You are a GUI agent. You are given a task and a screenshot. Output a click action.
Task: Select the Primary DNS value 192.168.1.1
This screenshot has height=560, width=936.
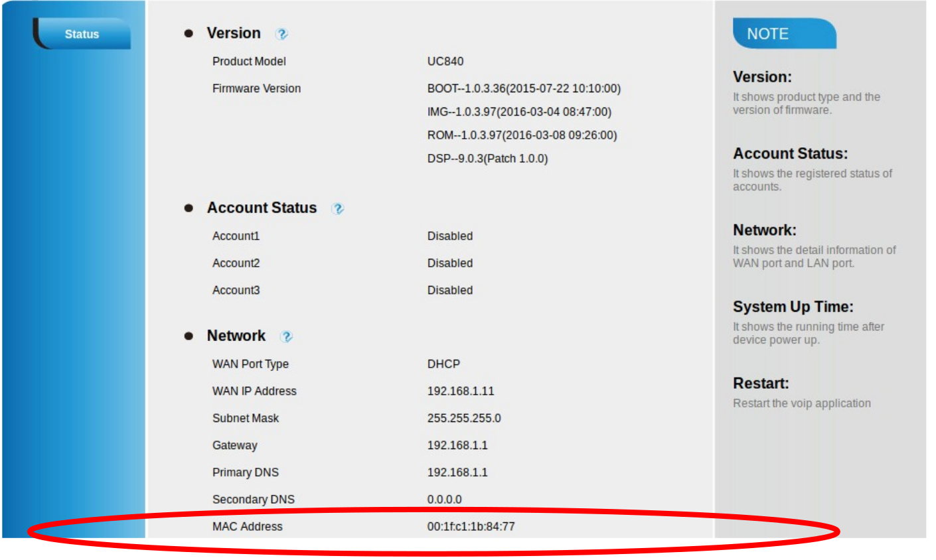pyautogui.click(x=457, y=472)
